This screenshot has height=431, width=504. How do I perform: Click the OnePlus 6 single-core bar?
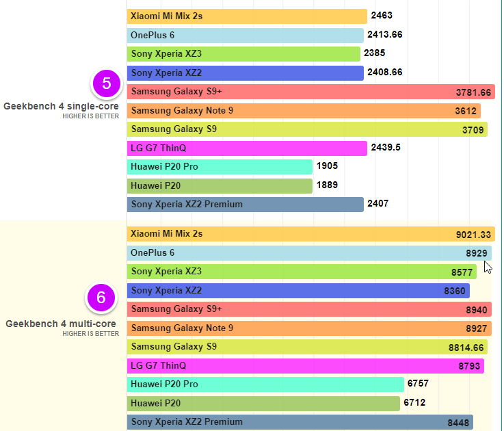point(246,36)
